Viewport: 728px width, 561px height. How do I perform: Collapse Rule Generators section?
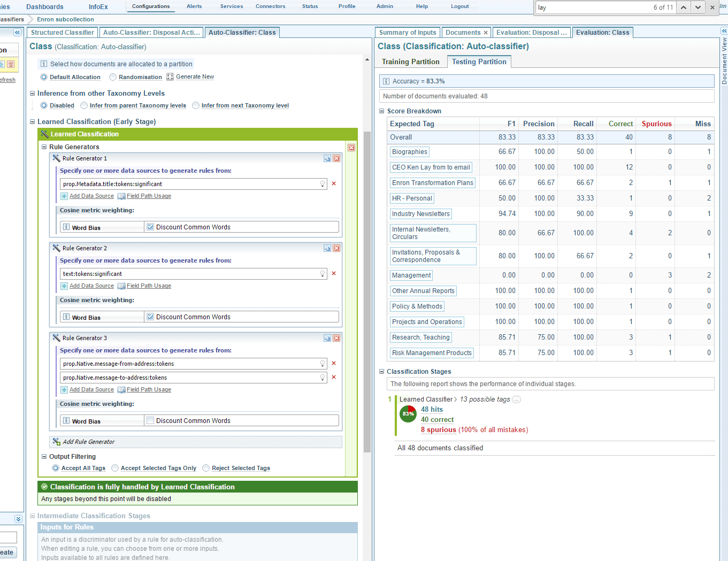pos(44,147)
